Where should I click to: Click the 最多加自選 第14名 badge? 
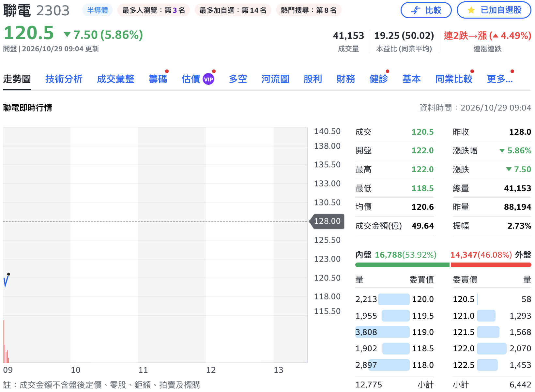point(233,10)
